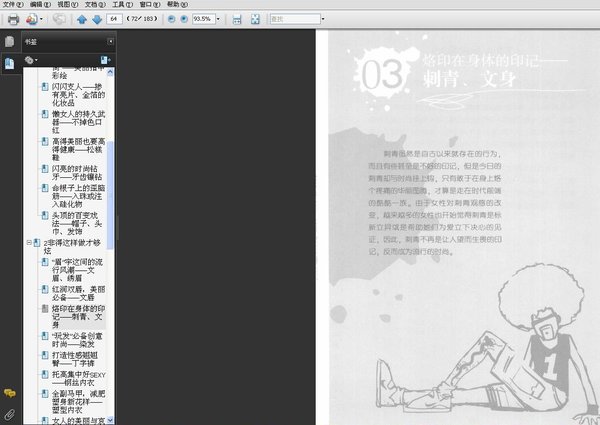Image resolution: width=600 pixels, height=425 pixels.
Task: Click bookmark icon beside 2非得这样做才够炫
Action: tap(37, 243)
